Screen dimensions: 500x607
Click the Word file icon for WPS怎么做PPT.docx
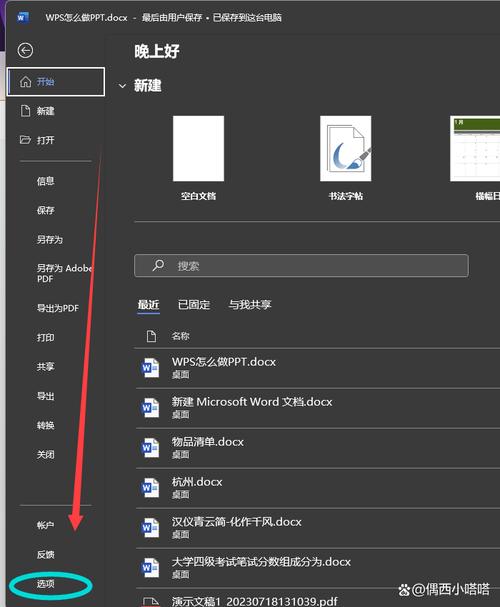tap(150, 368)
